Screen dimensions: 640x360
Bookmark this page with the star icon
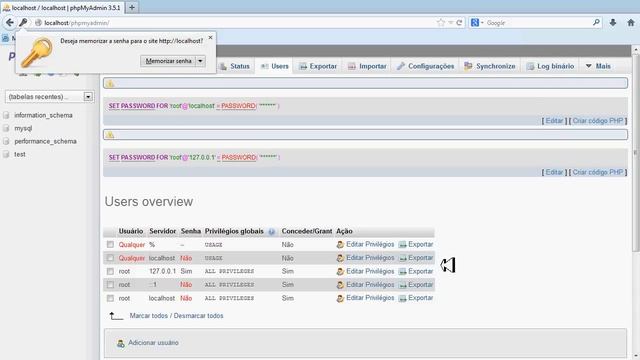(441, 23)
